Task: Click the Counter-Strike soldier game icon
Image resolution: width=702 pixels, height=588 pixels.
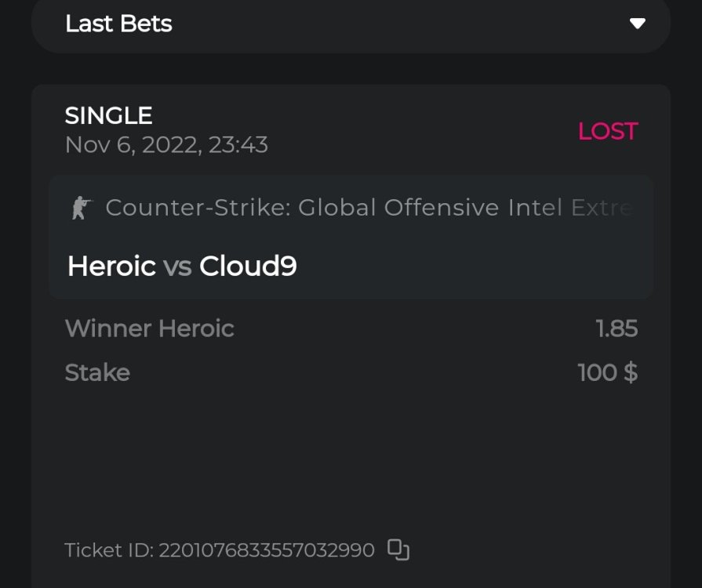Action: (x=81, y=208)
